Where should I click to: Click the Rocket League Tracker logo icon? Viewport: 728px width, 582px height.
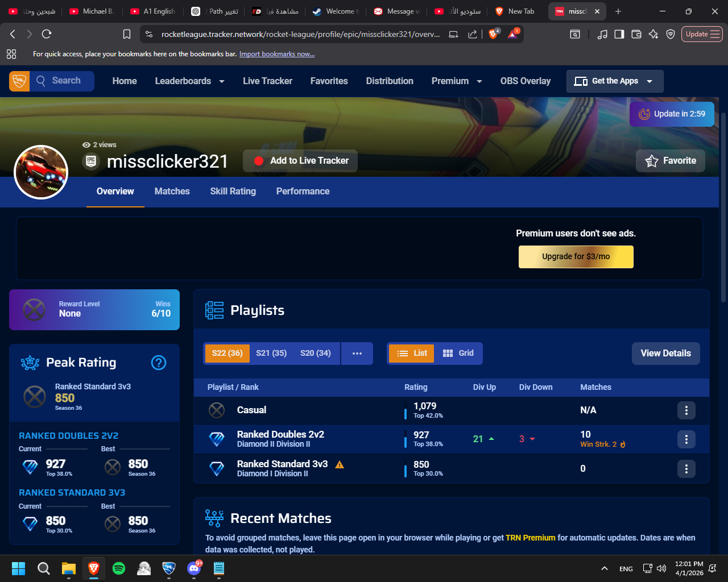point(19,81)
